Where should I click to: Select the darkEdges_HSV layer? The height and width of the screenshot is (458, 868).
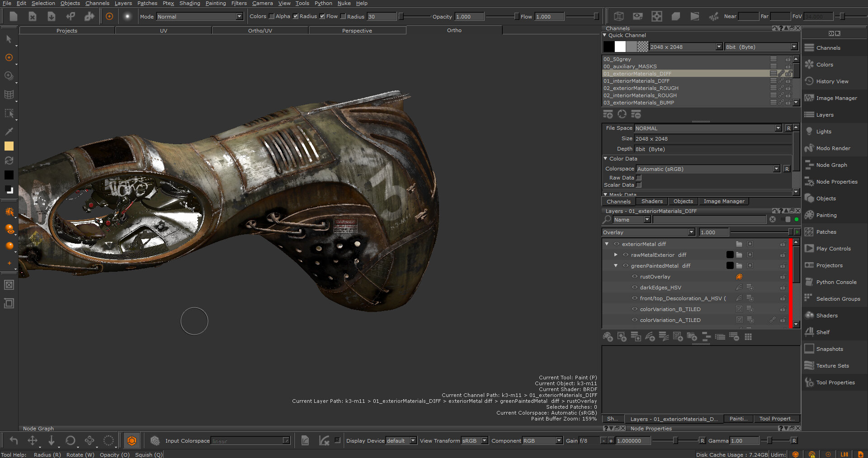660,288
